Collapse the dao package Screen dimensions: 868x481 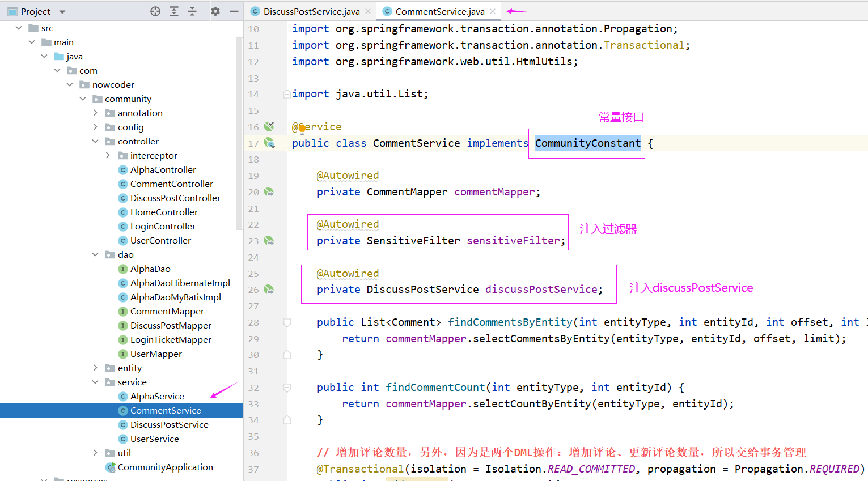95,254
